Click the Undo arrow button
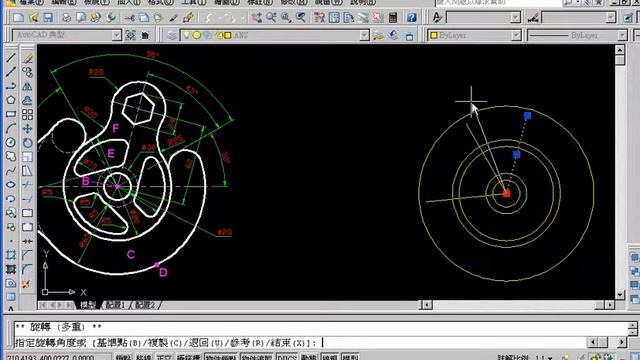The height and width of the screenshot is (360, 640). click(209, 18)
